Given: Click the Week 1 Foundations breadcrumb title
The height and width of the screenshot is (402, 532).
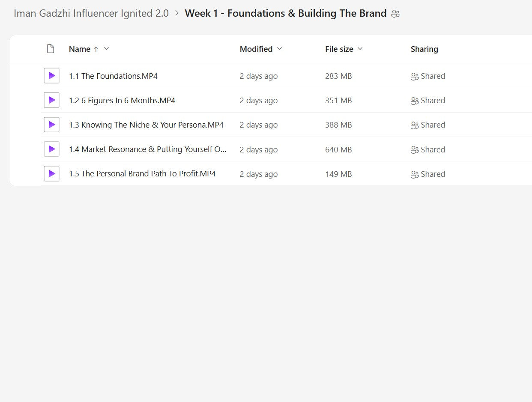Looking at the screenshot, I should click(x=286, y=13).
